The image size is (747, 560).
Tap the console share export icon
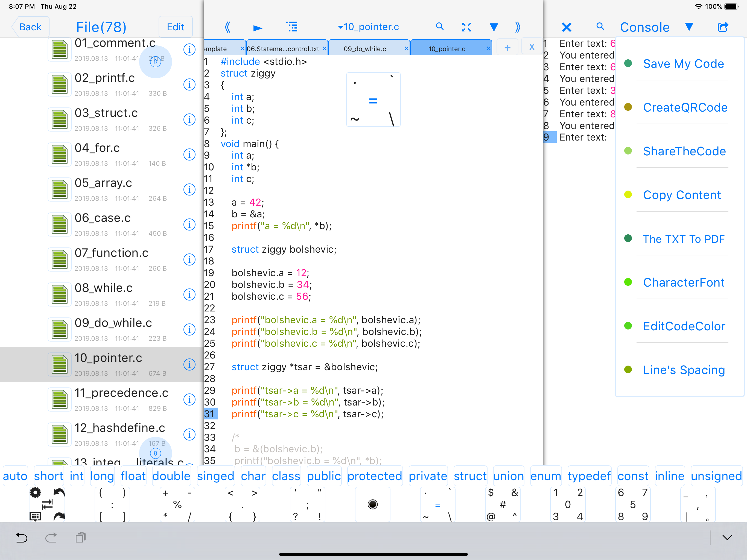(x=723, y=27)
